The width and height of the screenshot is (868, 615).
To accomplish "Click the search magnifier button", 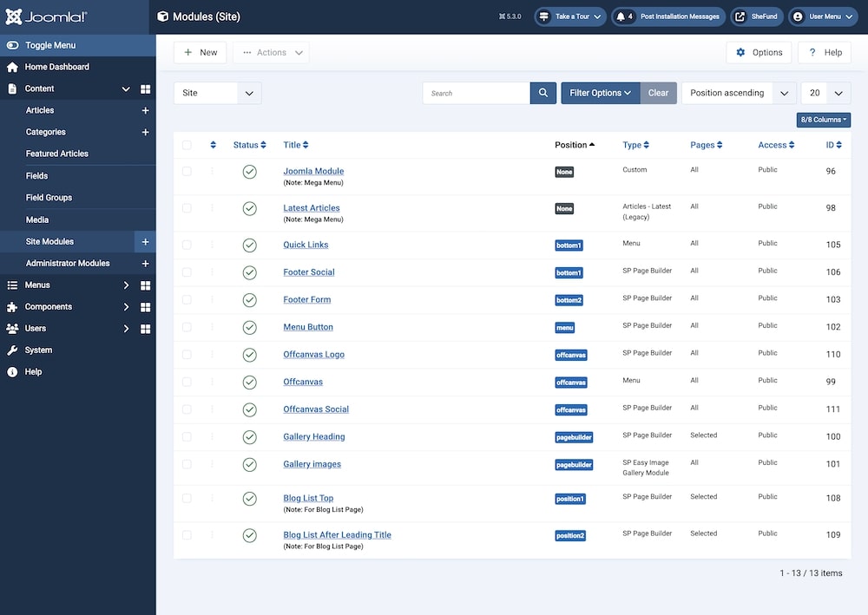I will click(543, 93).
